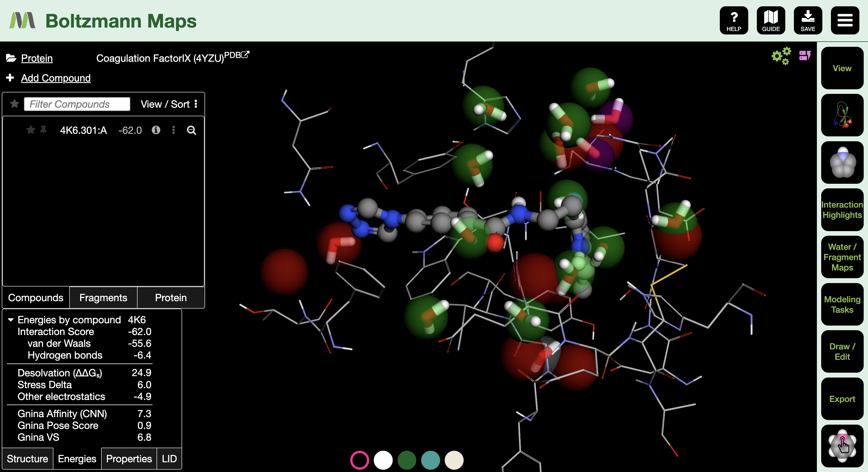Click the Protein link
This screenshot has width=868, height=472.
[37, 58]
